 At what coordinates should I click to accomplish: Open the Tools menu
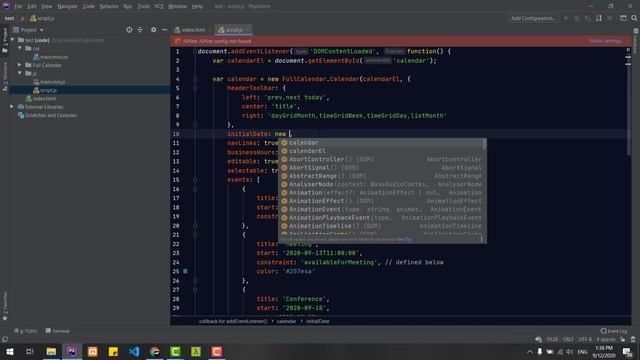click(143, 7)
